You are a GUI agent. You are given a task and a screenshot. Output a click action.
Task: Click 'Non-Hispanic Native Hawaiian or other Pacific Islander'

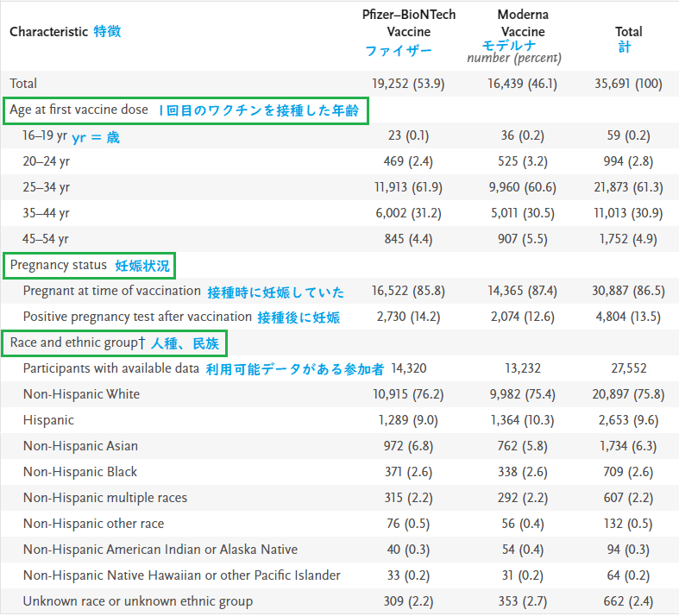coord(182,575)
